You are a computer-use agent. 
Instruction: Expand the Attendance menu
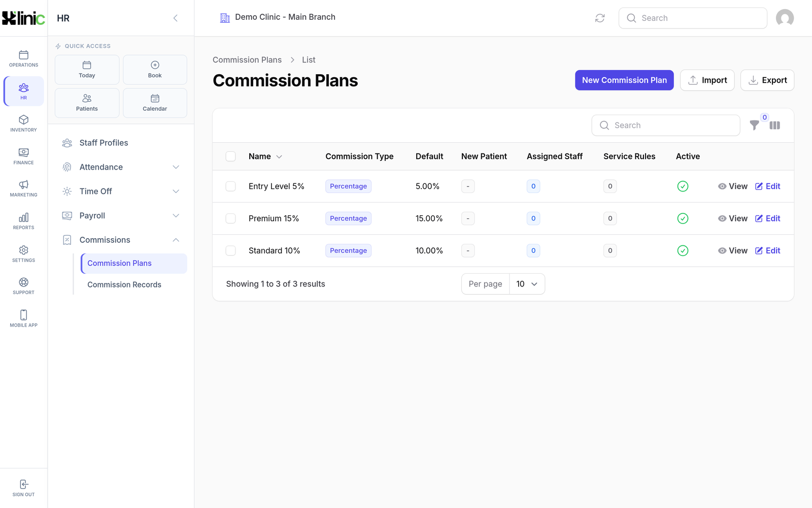click(x=121, y=167)
